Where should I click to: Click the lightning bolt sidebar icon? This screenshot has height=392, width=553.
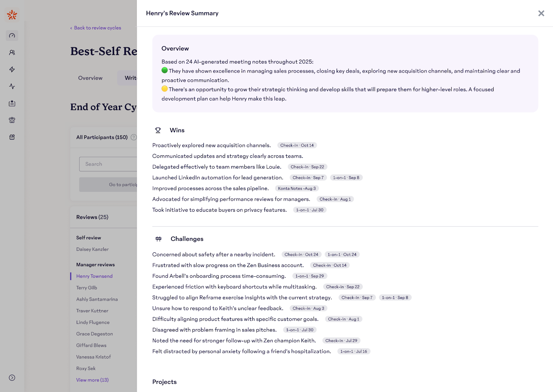point(12,69)
